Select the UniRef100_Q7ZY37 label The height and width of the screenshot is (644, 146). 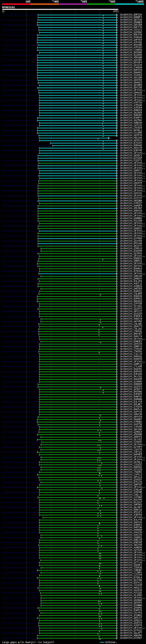(131, 198)
